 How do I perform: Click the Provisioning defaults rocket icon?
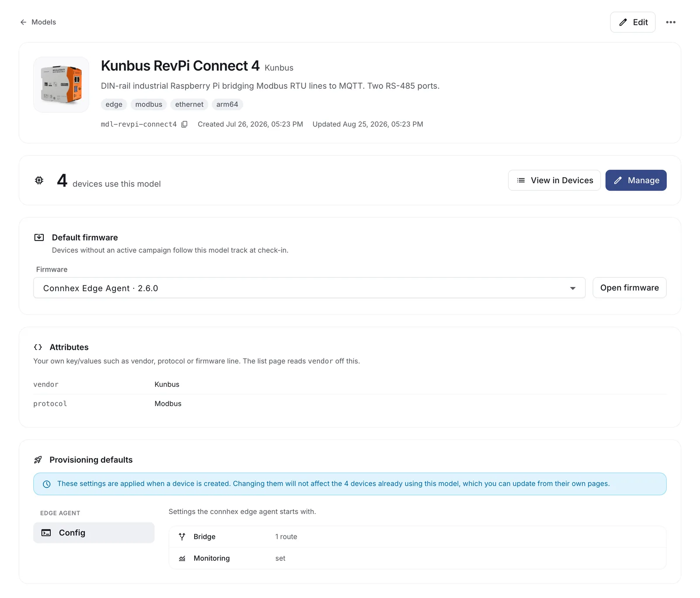tap(38, 460)
